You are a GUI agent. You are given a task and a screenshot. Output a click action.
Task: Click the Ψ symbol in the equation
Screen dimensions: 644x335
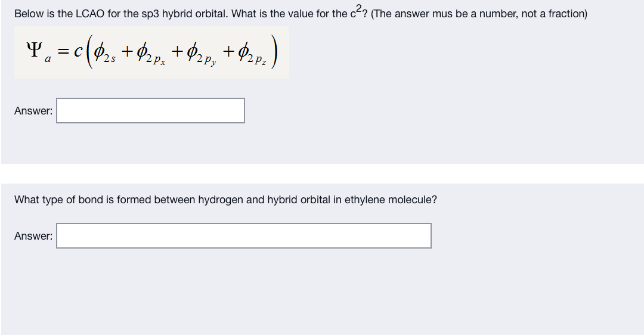pos(35,50)
